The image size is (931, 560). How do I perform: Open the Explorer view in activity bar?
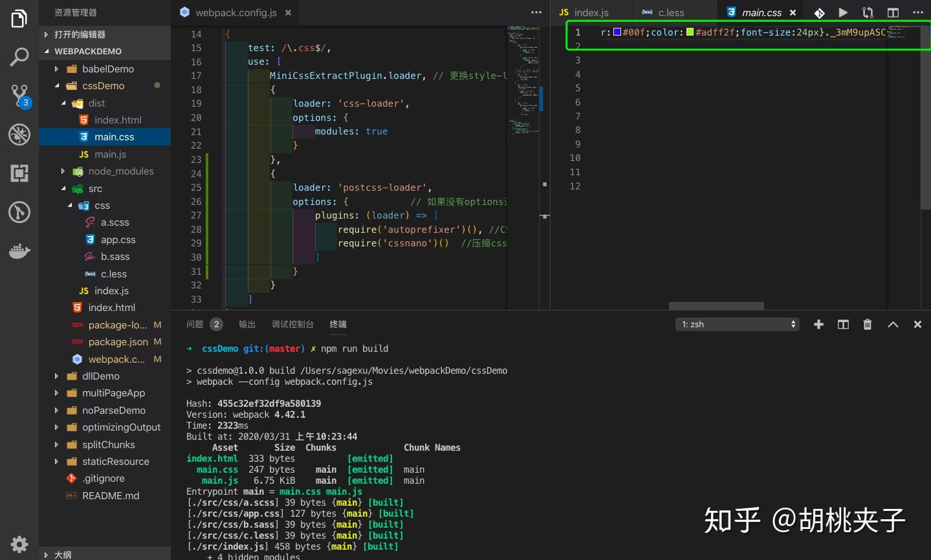[19, 18]
